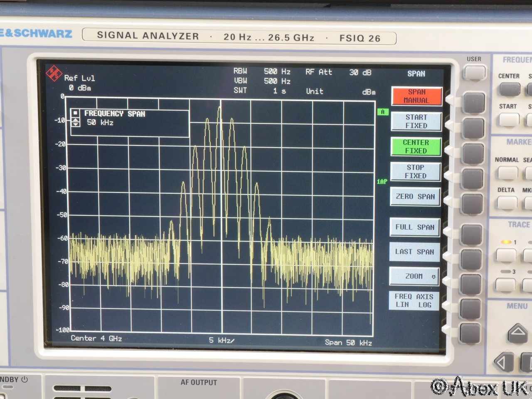The height and width of the screenshot is (399, 532).
Task: Open the ZOOM submenu softkey
Action: 414,276
